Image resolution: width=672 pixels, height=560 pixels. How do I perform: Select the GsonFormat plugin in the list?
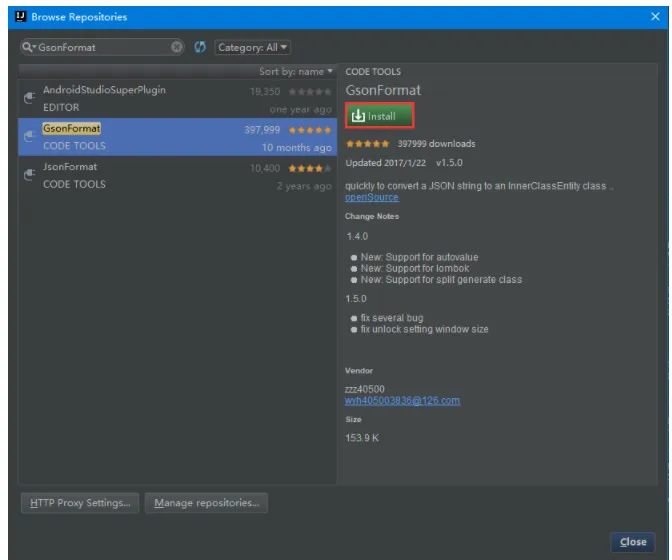click(177, 137)
